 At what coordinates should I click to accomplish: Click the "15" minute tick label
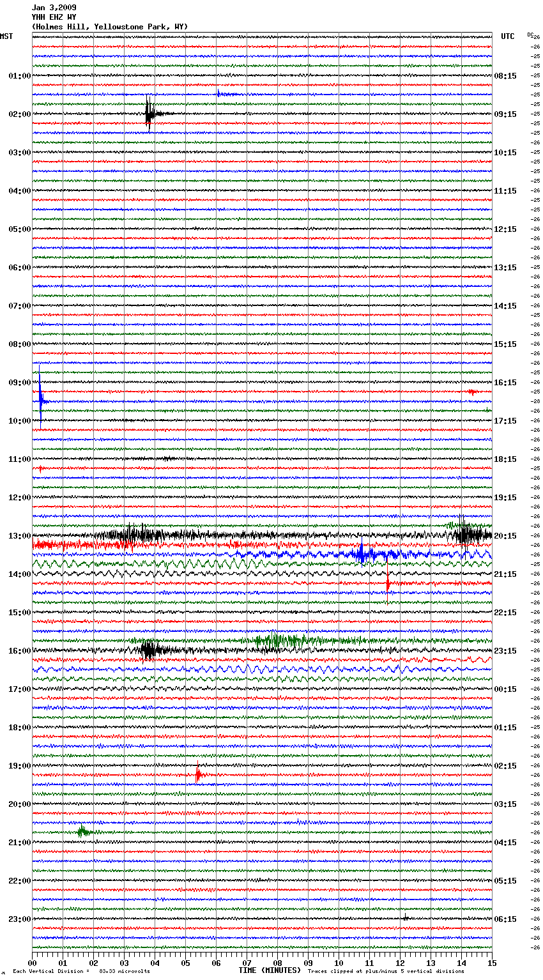pos(492,963)
